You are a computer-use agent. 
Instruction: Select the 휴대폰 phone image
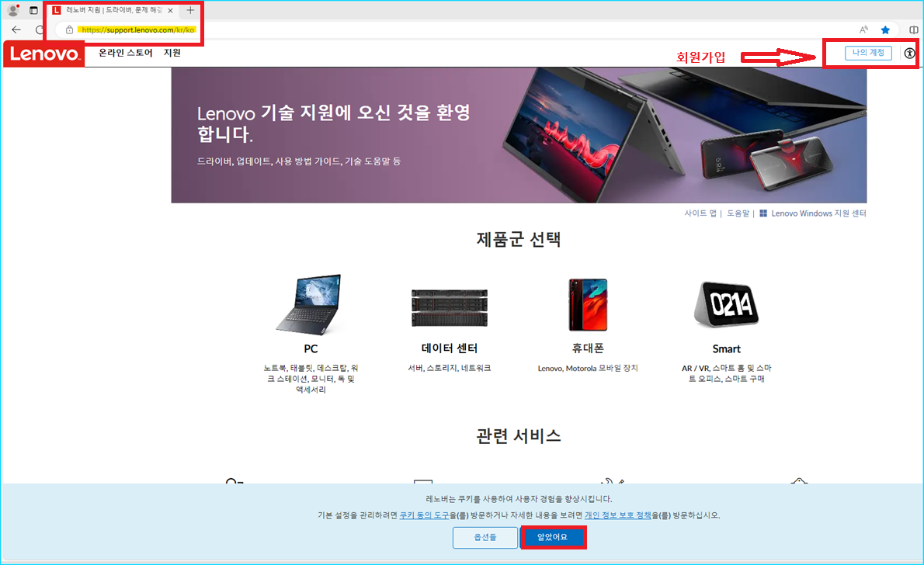coord(588,304)
